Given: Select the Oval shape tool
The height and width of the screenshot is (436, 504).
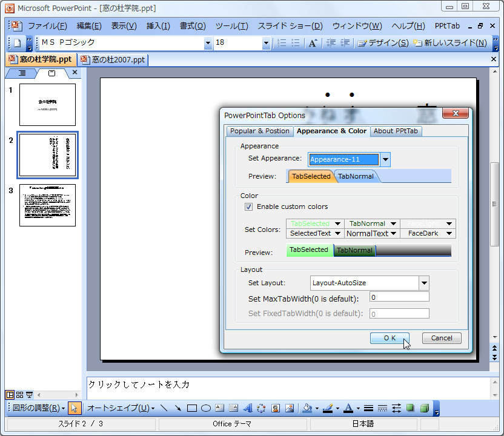Looking at the screenshot, I should tap(205, 408).
